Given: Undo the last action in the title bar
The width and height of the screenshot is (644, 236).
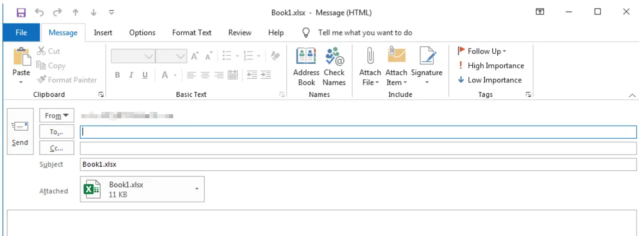Looking at the screenshot, I should point(39,12).
